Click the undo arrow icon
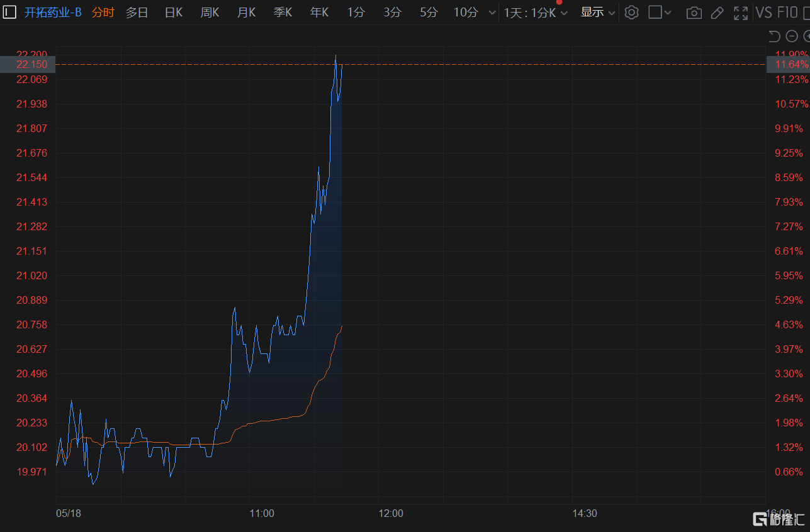 (775, 36)
